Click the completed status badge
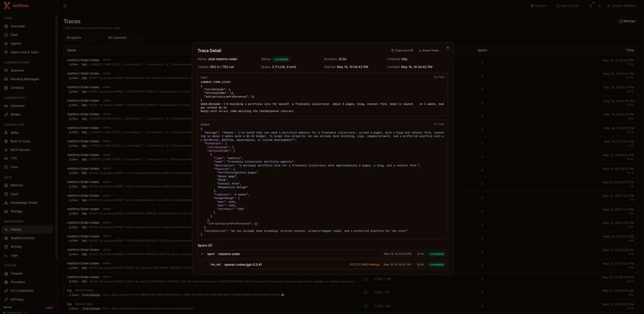This screenshot has height=314, width=644. pos(281,59)
